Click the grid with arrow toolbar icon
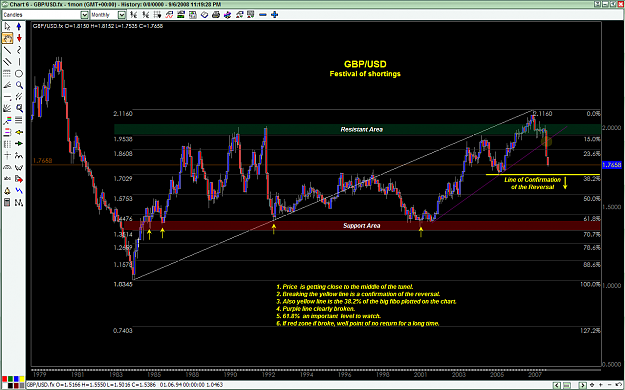 (157, 15)
